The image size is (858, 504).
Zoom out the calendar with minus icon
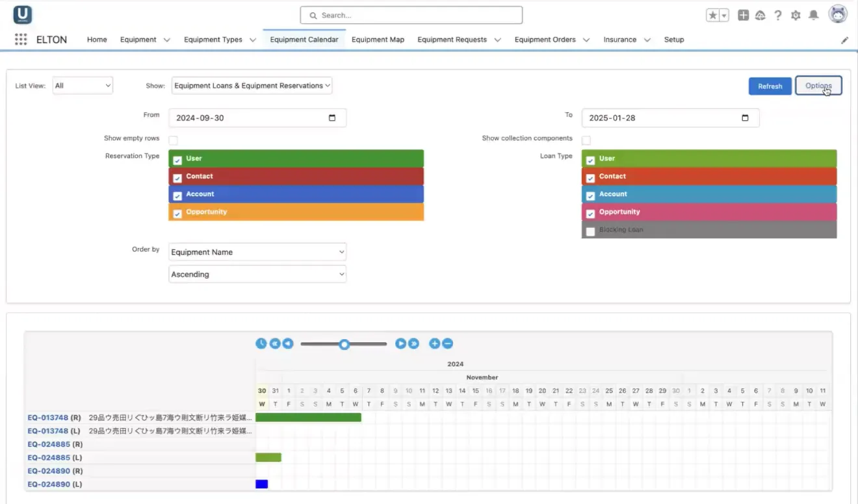click(x=447, y=344)
